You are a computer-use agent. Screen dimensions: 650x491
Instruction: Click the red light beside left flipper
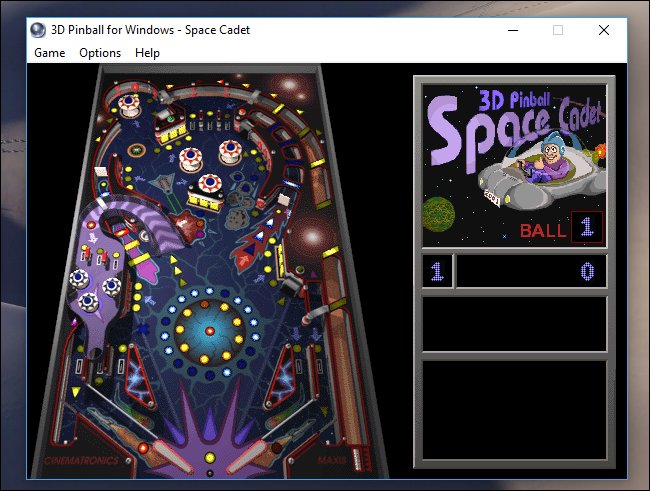[143, 448]
